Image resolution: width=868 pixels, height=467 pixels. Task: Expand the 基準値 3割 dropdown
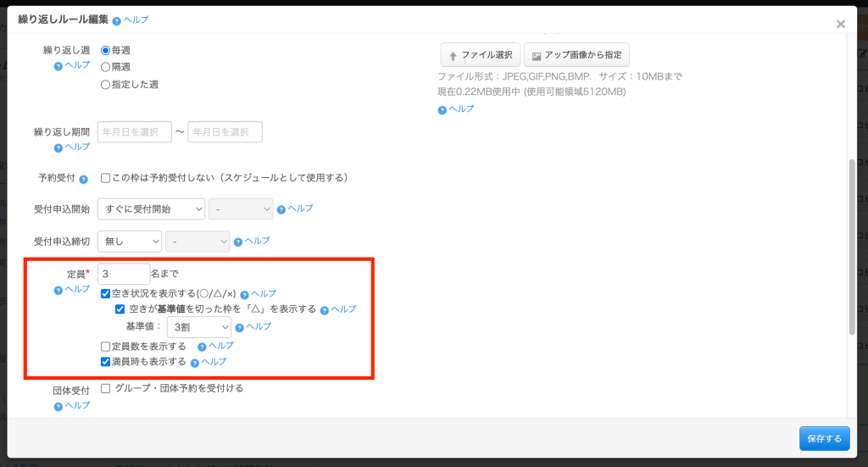click(199, 327)
